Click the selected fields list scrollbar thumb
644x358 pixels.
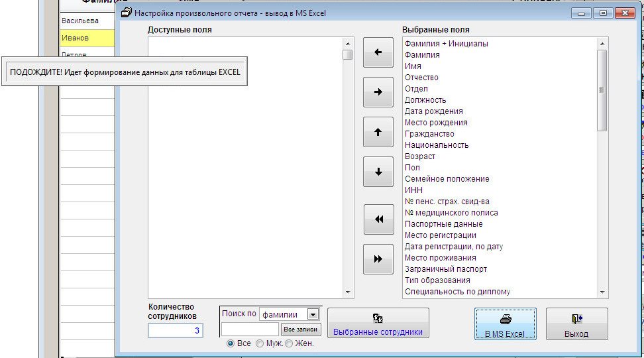[x=602, y=90]
